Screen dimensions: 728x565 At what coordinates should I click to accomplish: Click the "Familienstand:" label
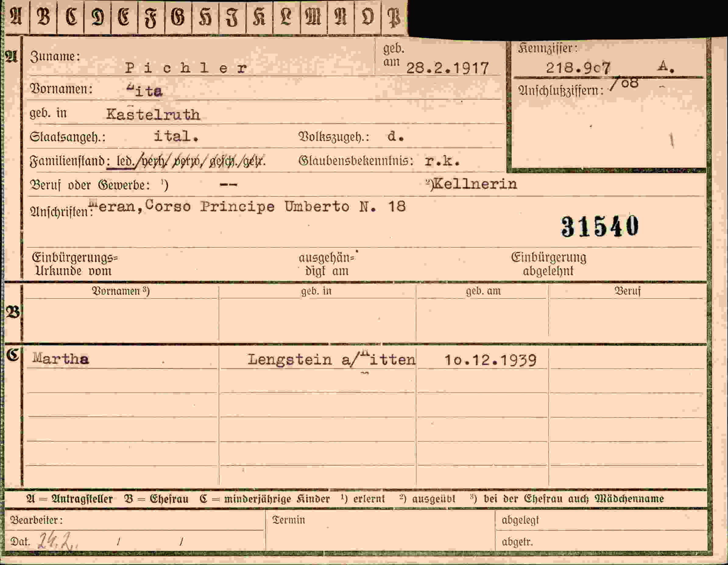click(70, 161)
